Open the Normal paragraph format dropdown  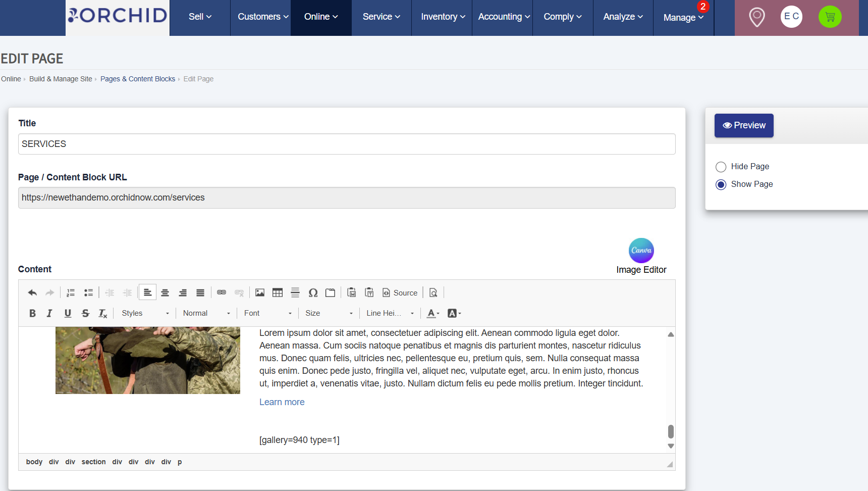click(x=206, y=313)
